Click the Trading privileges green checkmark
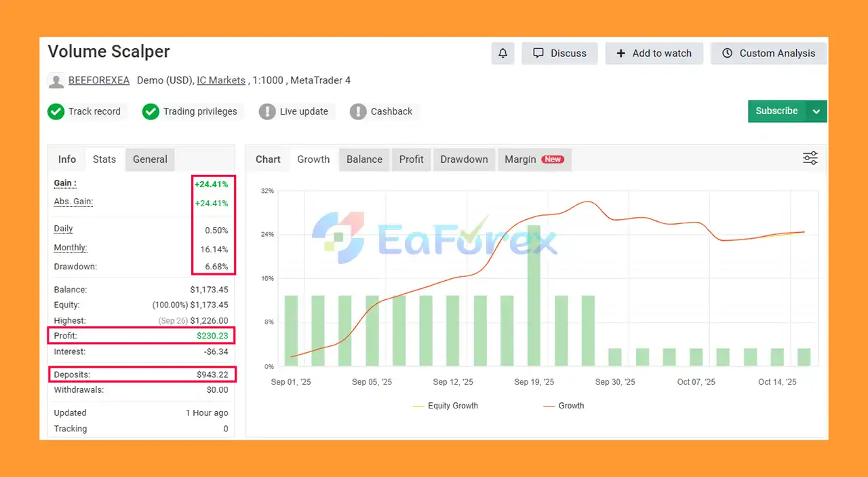This screenshot has width=868, height=477. pos(151,111)
